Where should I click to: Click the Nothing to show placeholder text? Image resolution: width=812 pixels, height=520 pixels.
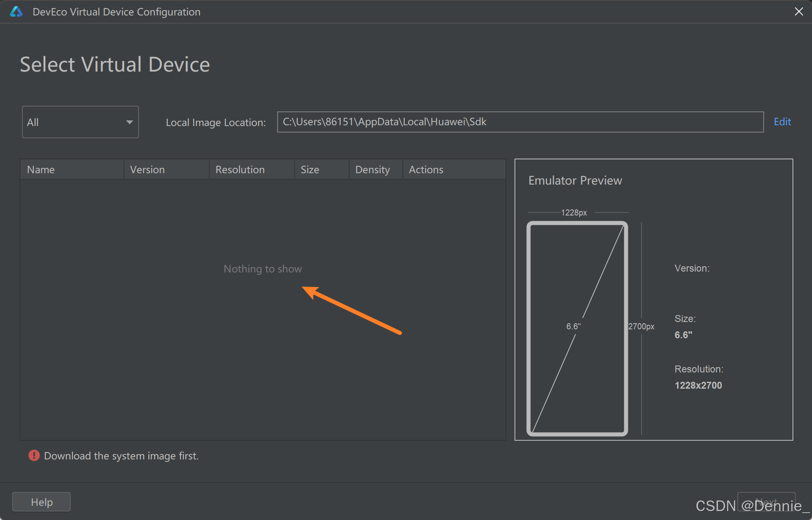(x=263, y=269)
